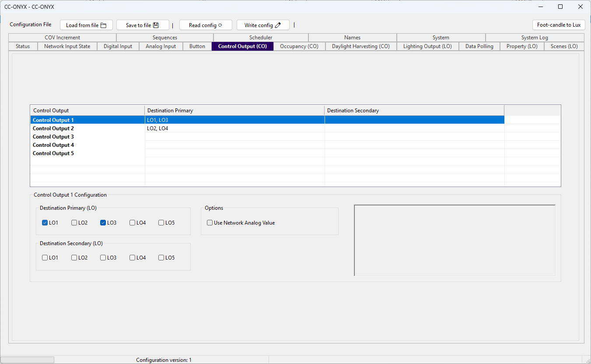Viewport: 591px width, 364px height.
Task: Switch to Digital Input tab
Action: [x=118, y=46]
